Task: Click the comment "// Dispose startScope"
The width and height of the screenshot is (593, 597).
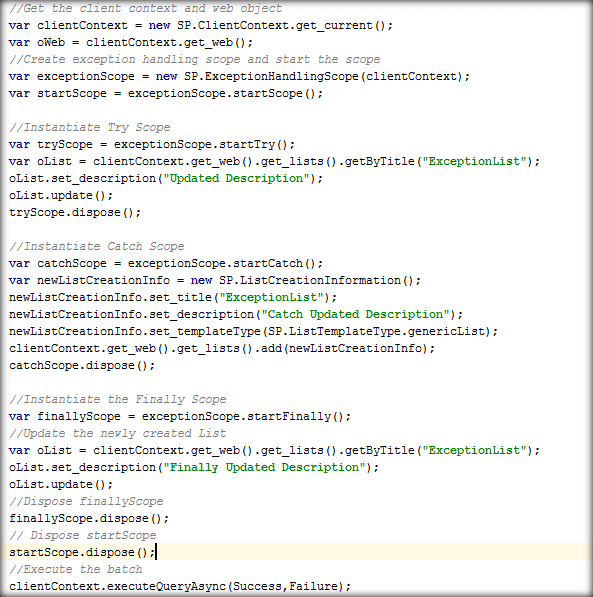Action: (x=83, y=535)
